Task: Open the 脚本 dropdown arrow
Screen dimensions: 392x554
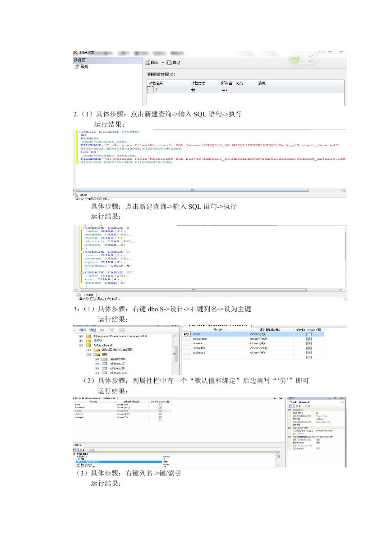Action: [x=162, y=63]
